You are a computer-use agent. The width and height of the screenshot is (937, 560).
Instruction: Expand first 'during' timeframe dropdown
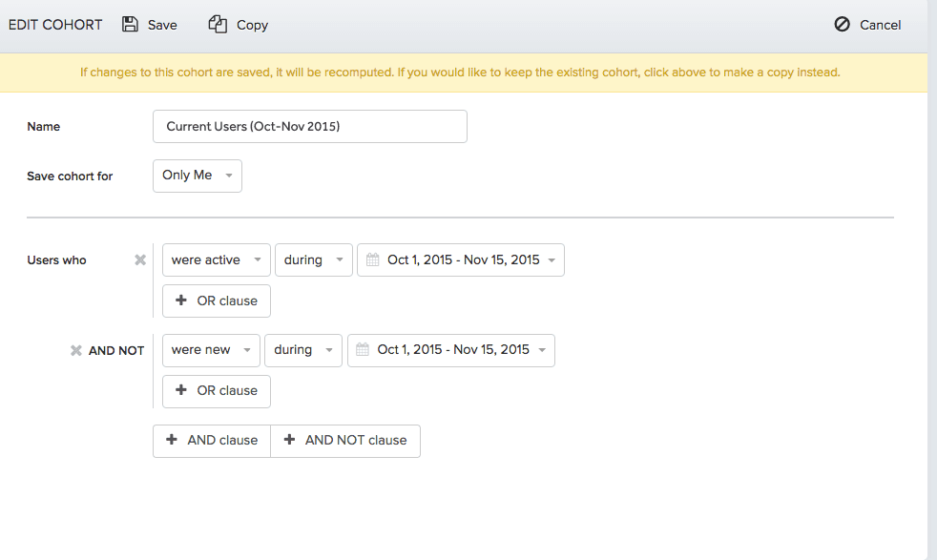coord(313,259)
